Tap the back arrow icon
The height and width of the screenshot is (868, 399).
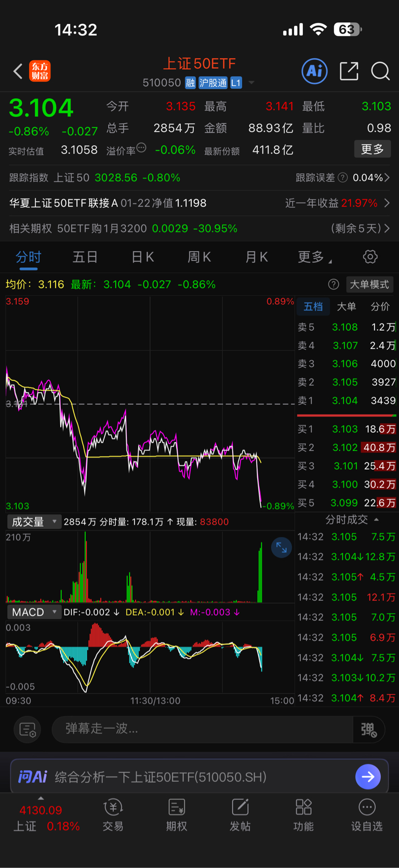tap(18, 71)
